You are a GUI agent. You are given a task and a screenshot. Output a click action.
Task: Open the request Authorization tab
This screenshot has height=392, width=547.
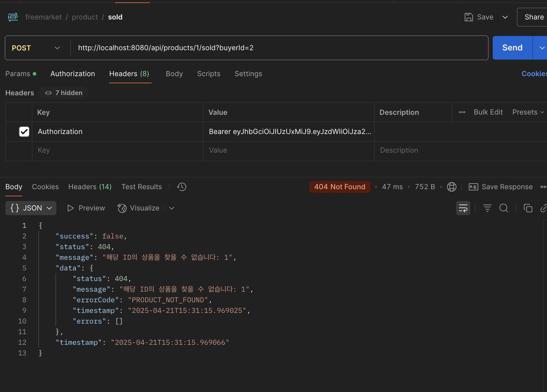[x=73, y=74]
